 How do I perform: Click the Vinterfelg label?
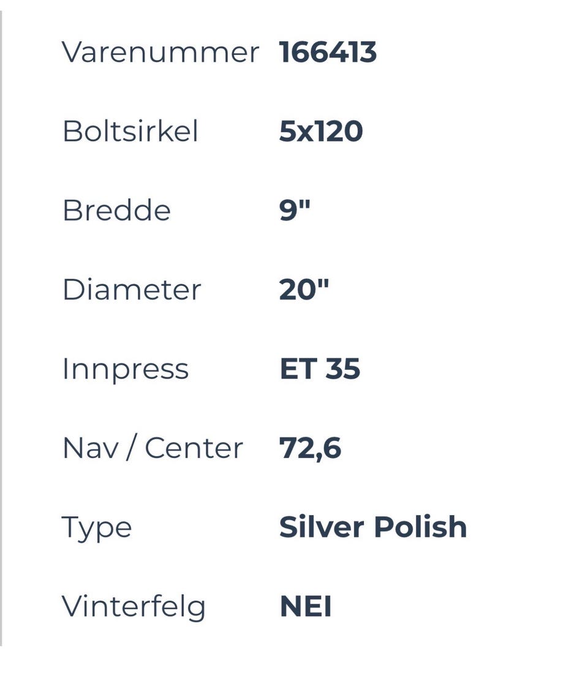click(134, 607)
